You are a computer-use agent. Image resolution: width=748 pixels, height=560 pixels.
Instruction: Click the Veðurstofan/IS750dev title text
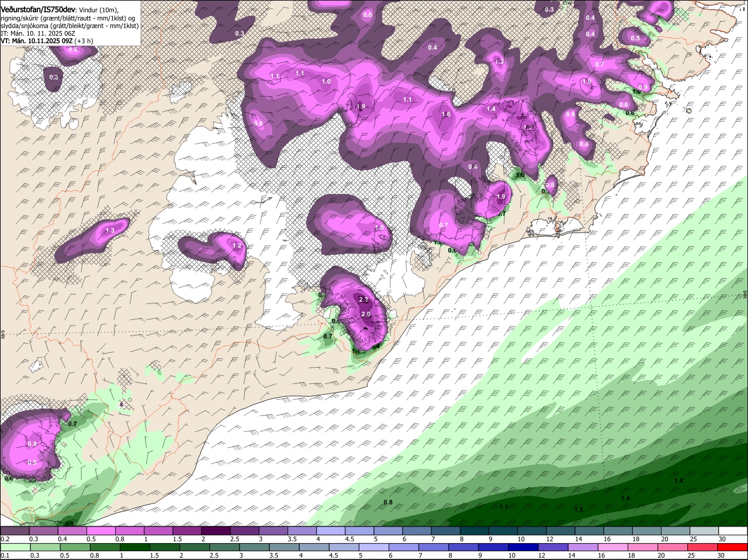tap(37, 9)
